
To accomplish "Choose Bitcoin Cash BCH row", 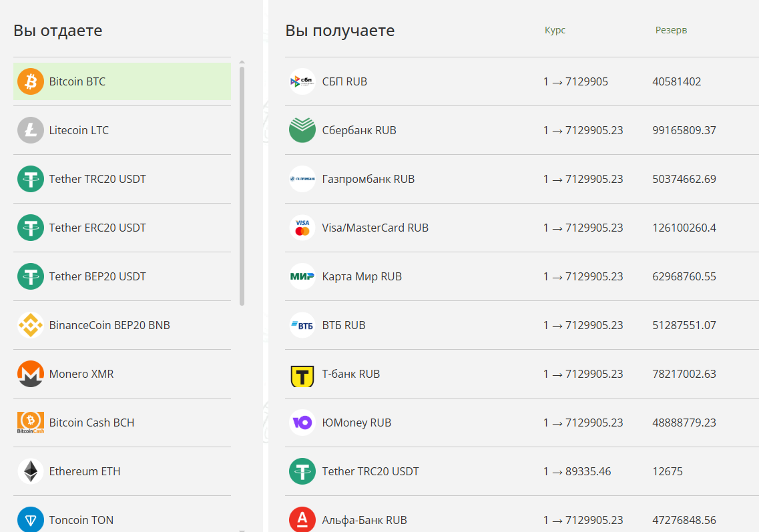I will point(122,423).
